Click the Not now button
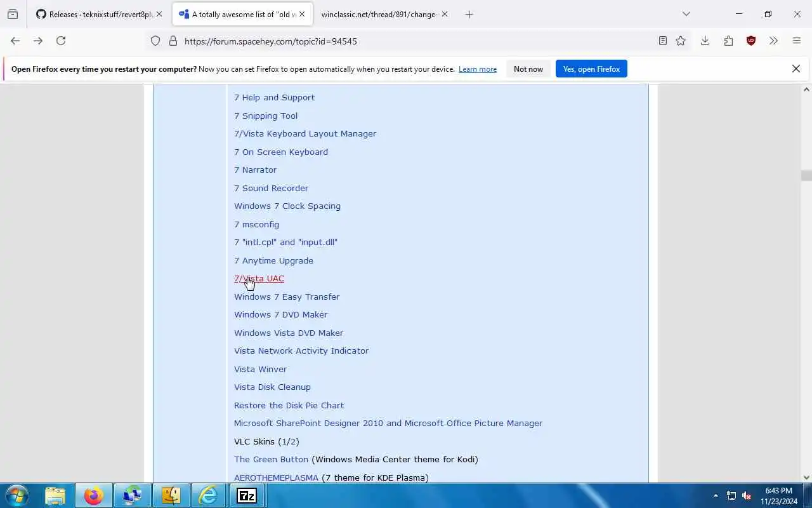Viewport: 812px width, 508px height. coord(528,69)
